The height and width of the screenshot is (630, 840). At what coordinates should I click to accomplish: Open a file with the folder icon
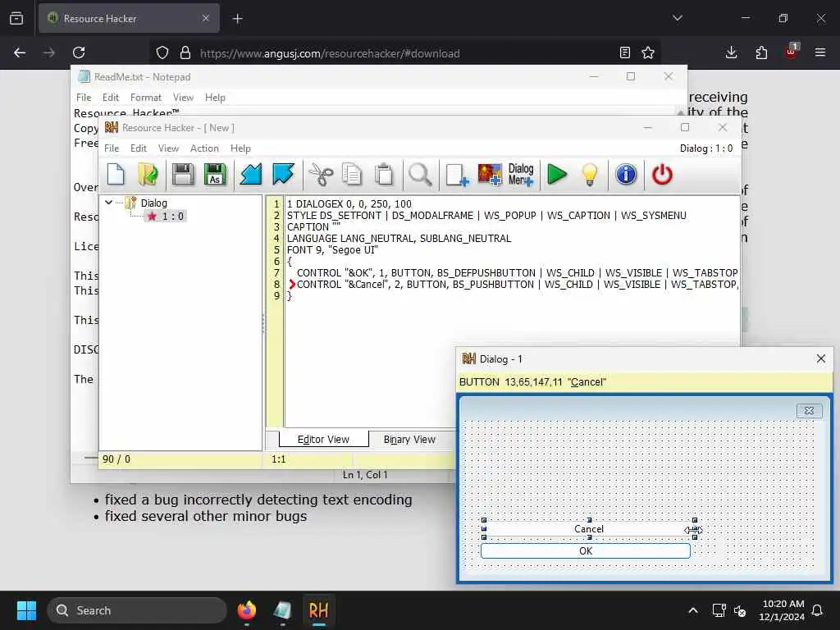click(x=148, y=175)
